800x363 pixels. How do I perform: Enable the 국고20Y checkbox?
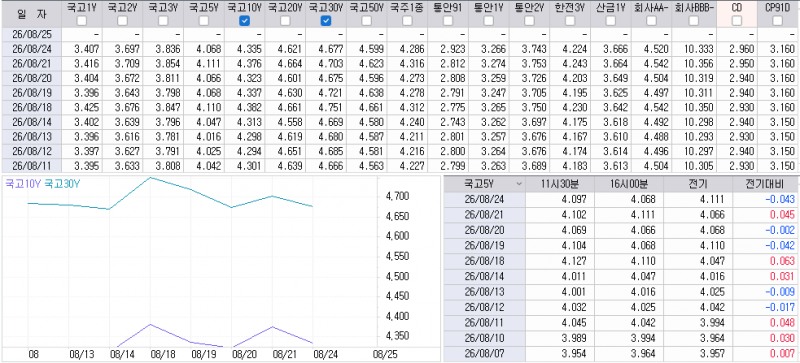pyautogui.click(x=285, y=21)
